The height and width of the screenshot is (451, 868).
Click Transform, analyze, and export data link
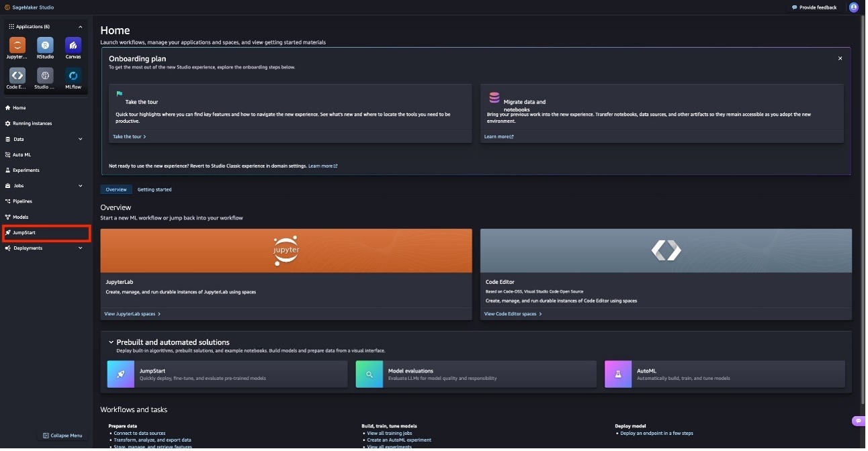[153, 440]
